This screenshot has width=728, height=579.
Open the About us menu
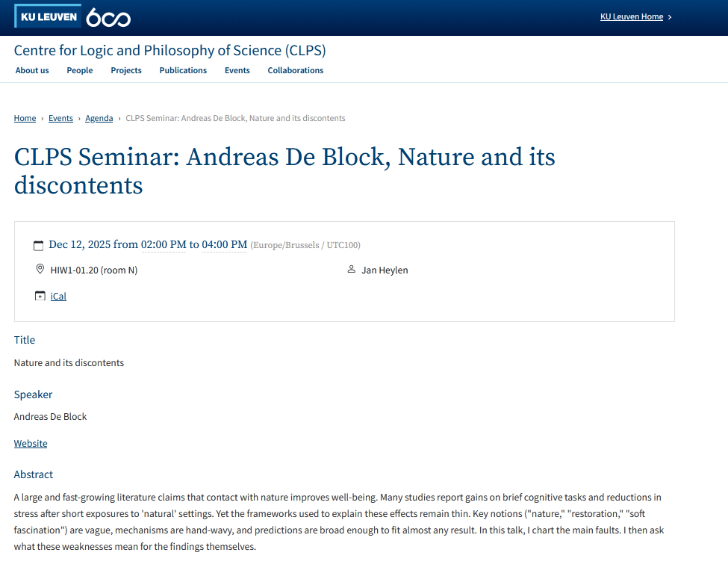pos(32,70)
